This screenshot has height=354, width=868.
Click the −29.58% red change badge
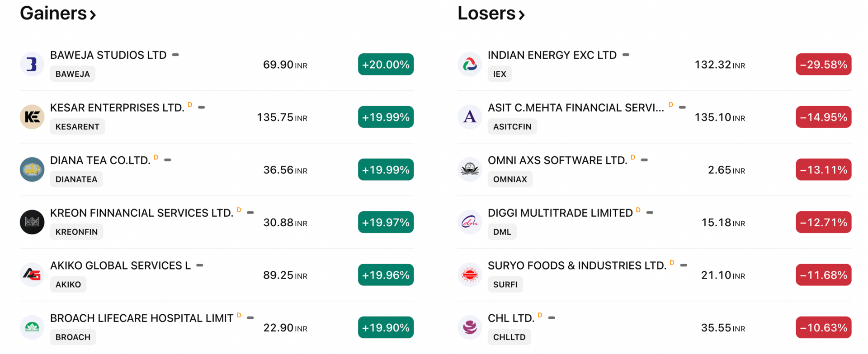[x=823, y=65]
